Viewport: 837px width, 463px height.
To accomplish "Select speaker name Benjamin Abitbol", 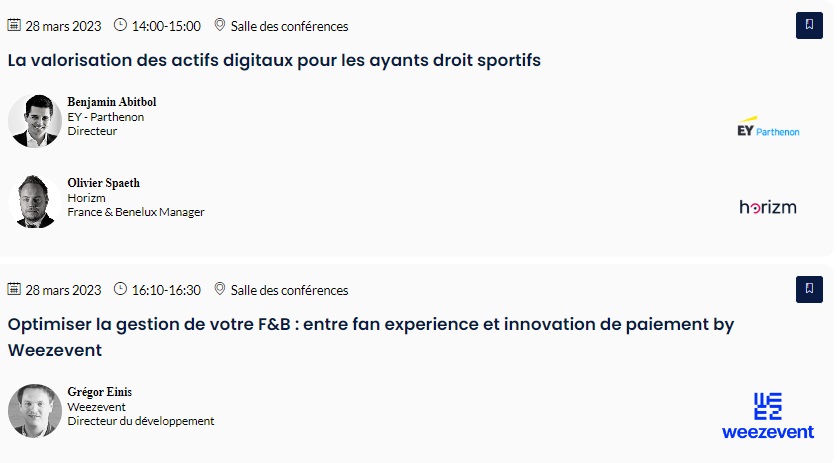I will pos(111,102).
